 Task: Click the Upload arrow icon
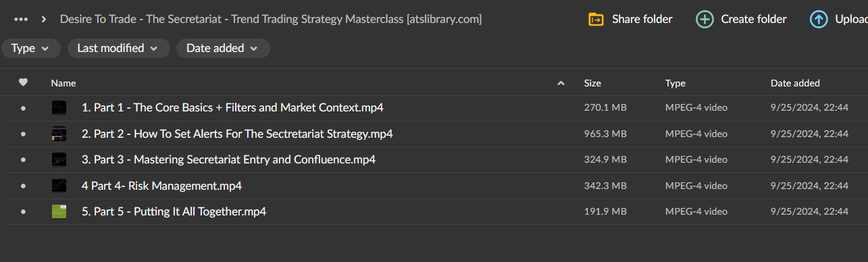click(819, 19)
